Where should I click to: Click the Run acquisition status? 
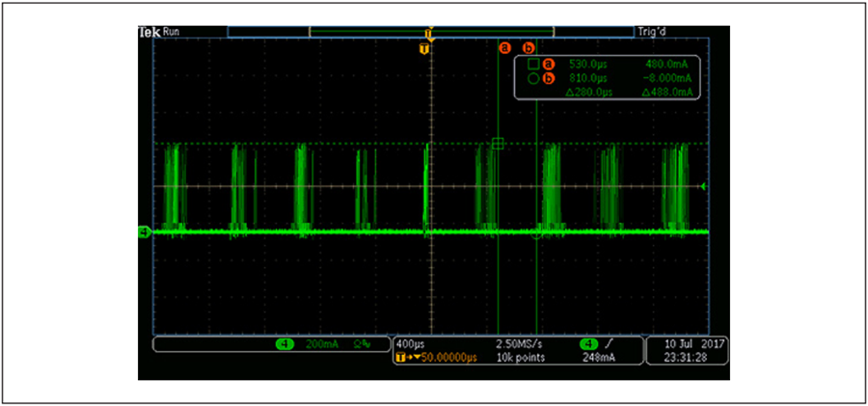pyautogui.click(x=171, y=32)
